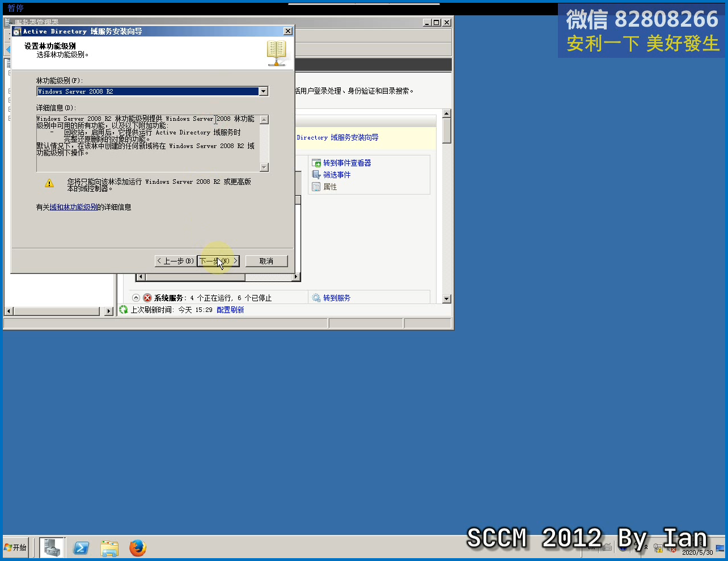This screenshot has width=728, height=561.
Task: Click Server Manager vertical scrollbar up arrow
Action: tap(447, 114)
